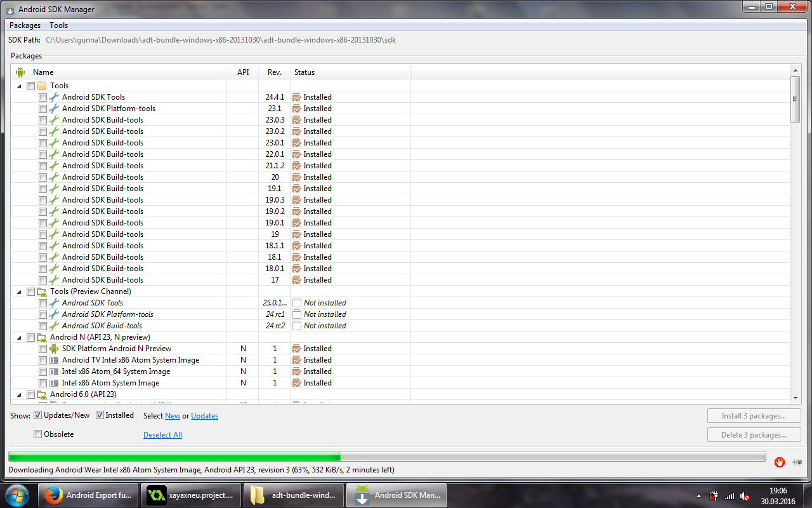812x508 pixels.
Task: Click the muted volume tray icon
Action: click(745, 496)
